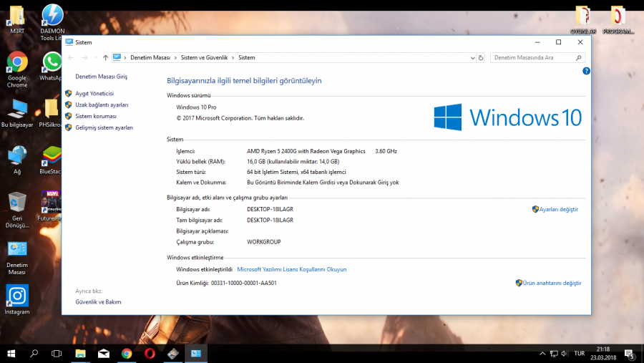Image resolution: width=644 pixels, height=363 pixels.
Task: Open Task View on the taskbar
Action: click(x=57, y=354)
